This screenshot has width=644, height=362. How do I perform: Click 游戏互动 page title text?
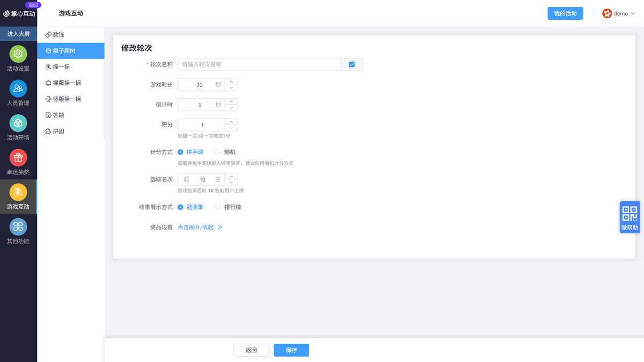point(71,13)
